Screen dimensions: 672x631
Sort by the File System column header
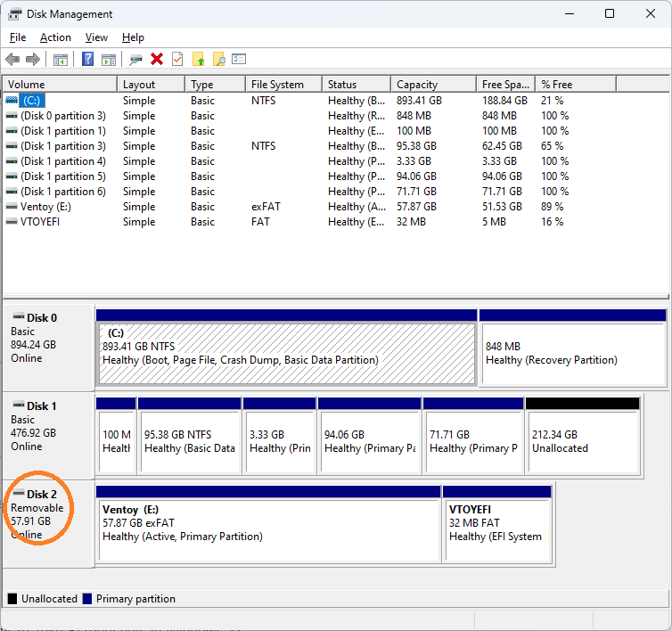click(277, 85)
